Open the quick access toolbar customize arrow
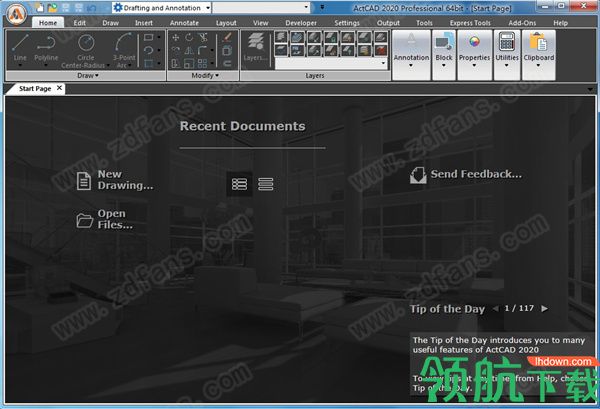 coord(322,7)
